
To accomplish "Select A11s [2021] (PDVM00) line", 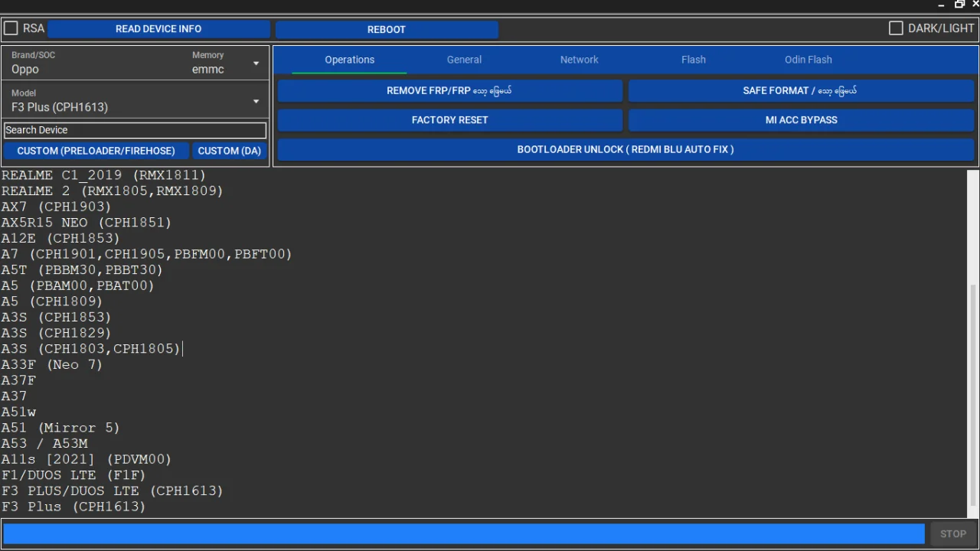I will 87,459.
